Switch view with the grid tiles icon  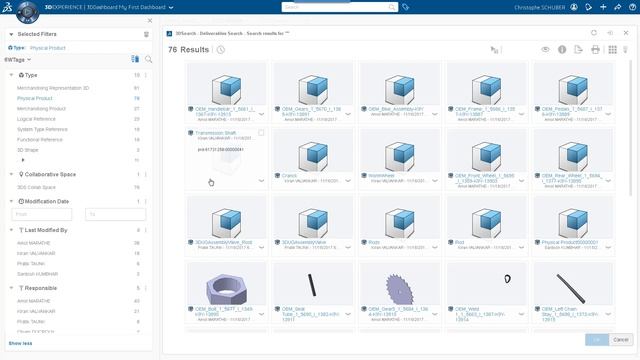[613, 49]
